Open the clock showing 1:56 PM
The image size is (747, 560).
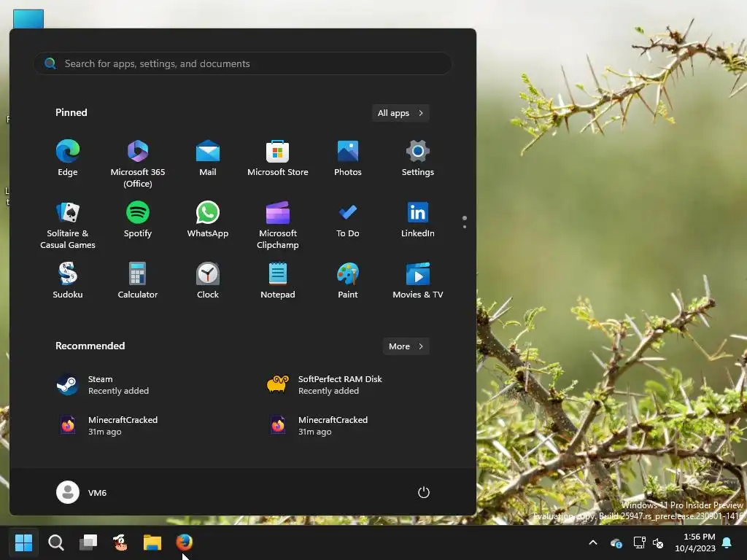(x=695, y=542)
